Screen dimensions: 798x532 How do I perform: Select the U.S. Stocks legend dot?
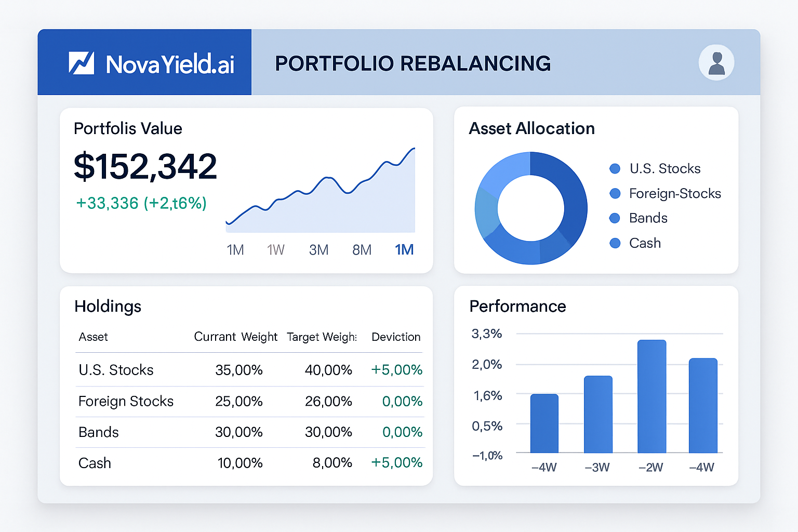click(x=615, y=168)
